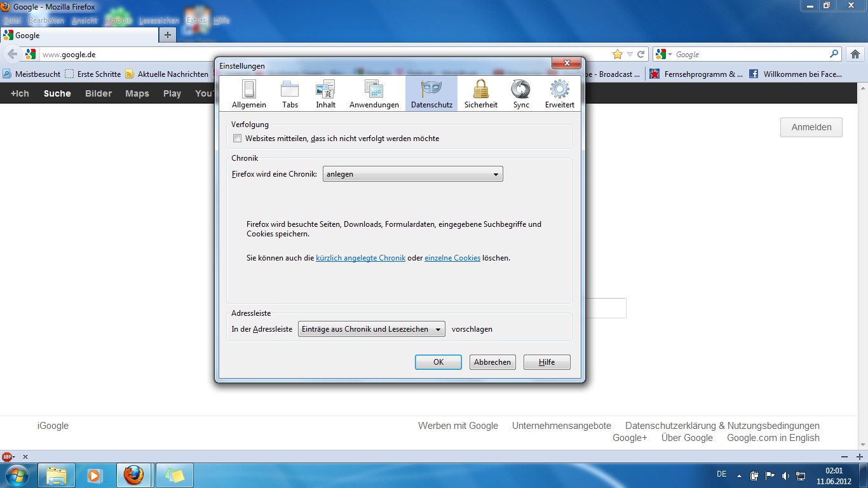Enable 'Websites mitteilen' do-not-track checkbox
Screen dimensions: 868x488
point(238,139)
